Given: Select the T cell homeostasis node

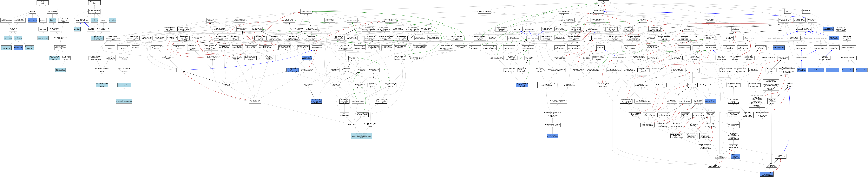Looking at the screenshot, I should 848,70.
